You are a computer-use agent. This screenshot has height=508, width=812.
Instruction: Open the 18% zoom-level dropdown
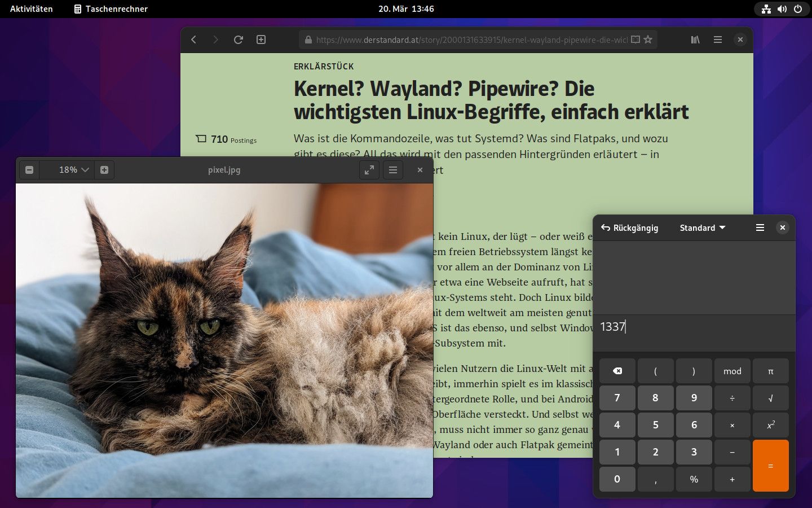[67, 169]
